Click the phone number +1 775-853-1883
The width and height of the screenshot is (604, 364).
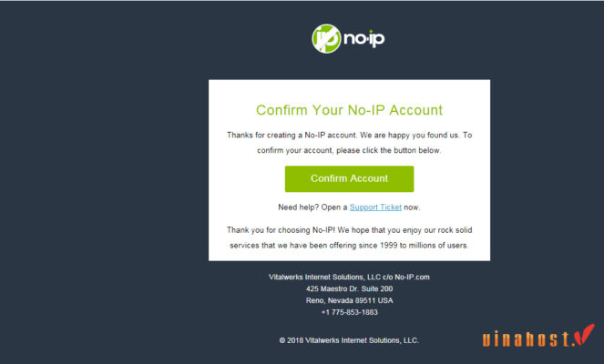tap(350, 312)
